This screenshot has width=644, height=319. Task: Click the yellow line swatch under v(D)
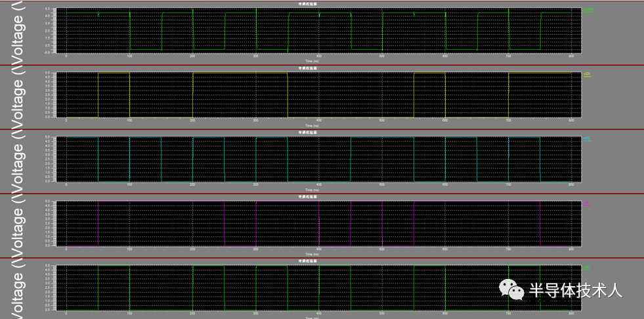coord(588,77)
